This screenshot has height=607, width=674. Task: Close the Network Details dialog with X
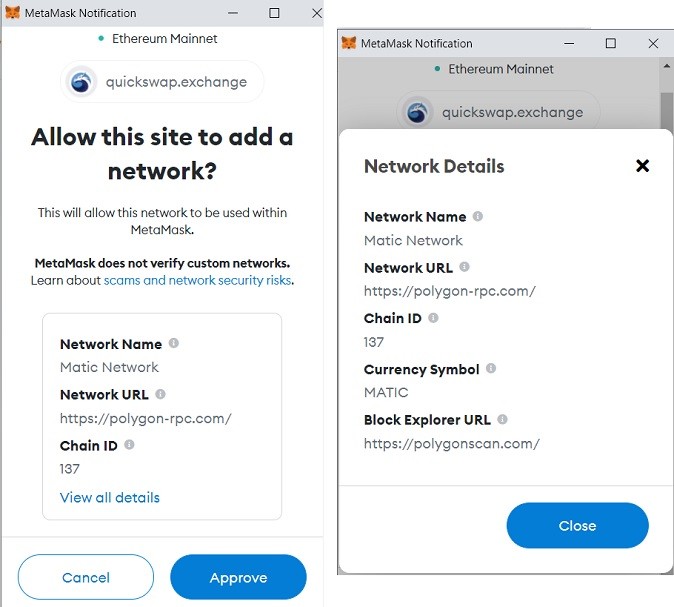coord(642,166)
